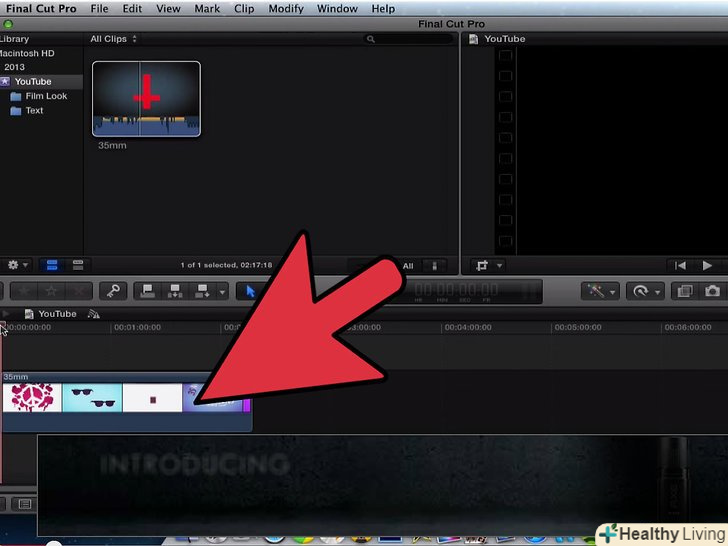Switch browser to filmstrip view

coord(52,265)
